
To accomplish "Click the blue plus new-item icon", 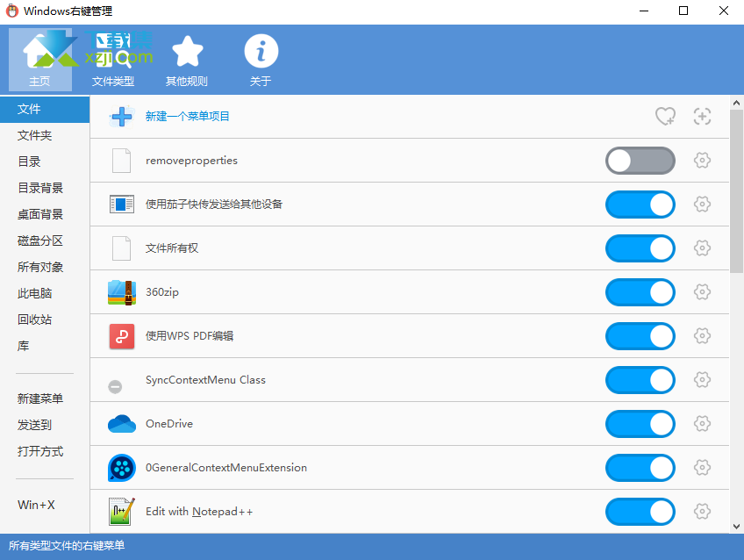I will tap(122, 117).
